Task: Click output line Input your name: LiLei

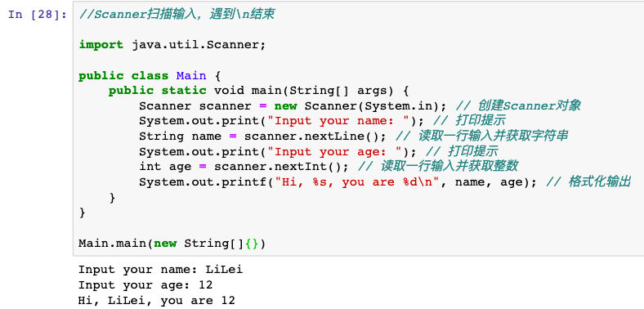Action: click(x=160, y=270)
